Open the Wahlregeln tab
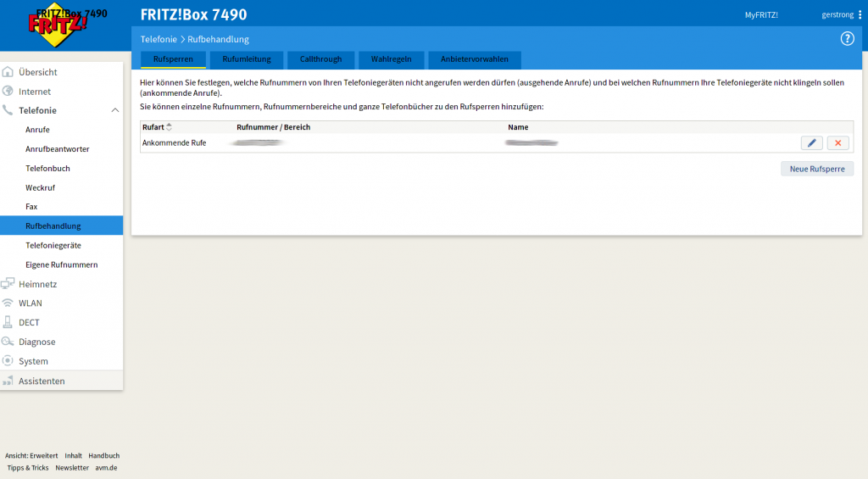 pyautogui.click(x=392, y=59)
